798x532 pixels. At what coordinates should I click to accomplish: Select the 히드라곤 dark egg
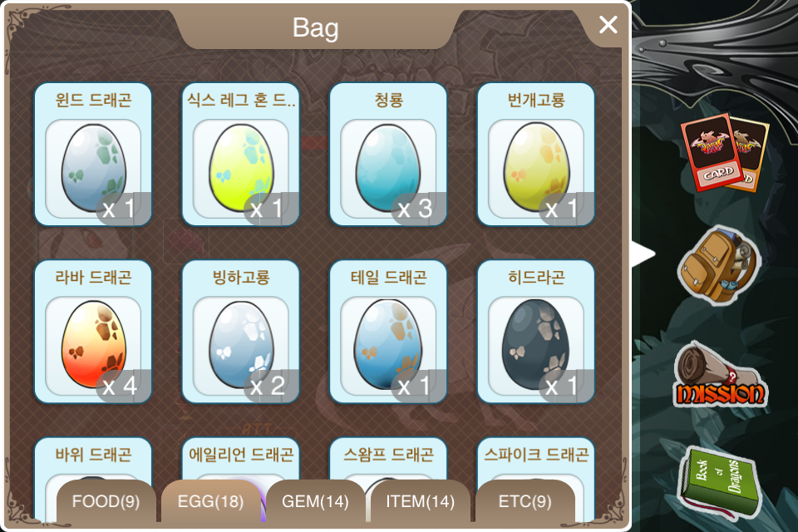coord(536,332)
